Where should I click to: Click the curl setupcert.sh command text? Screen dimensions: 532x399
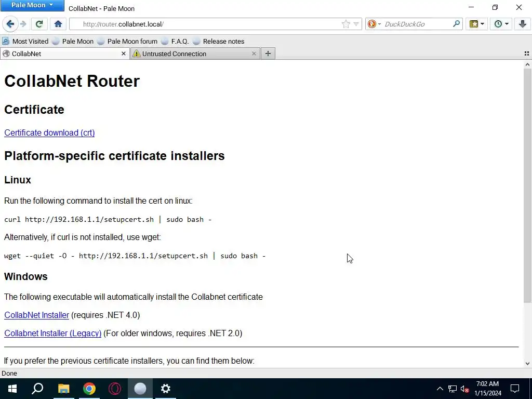click(108, 220)
